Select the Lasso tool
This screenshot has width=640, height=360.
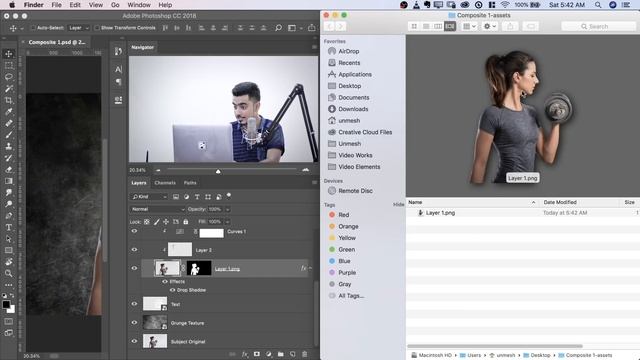[x=9, y=77]
